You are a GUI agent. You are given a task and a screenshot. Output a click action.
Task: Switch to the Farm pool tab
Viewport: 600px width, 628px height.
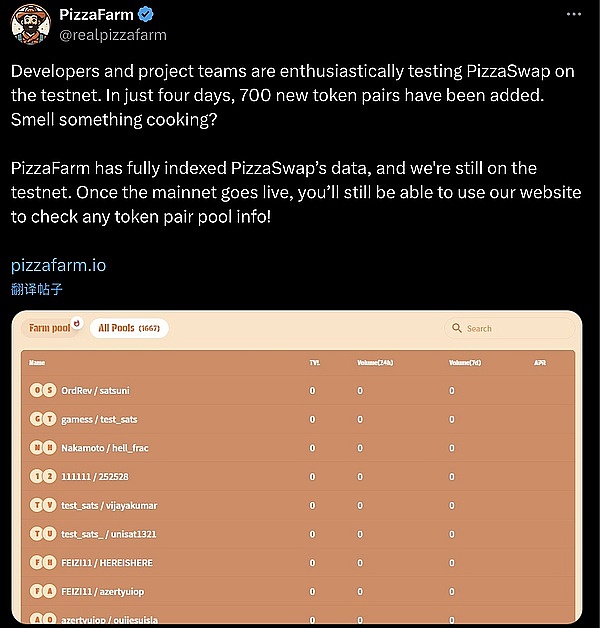[49, 328]
